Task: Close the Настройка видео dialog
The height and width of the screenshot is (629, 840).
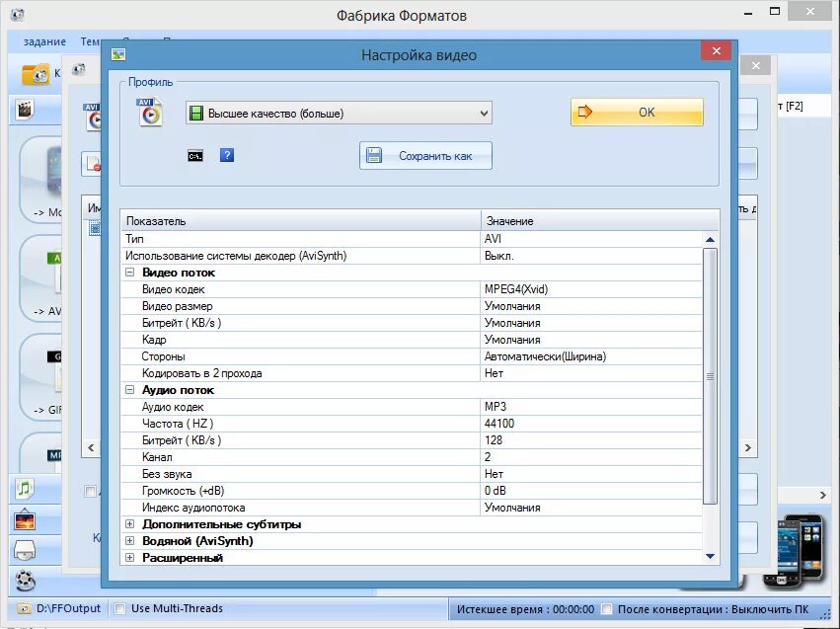Action: pos(717,51)
